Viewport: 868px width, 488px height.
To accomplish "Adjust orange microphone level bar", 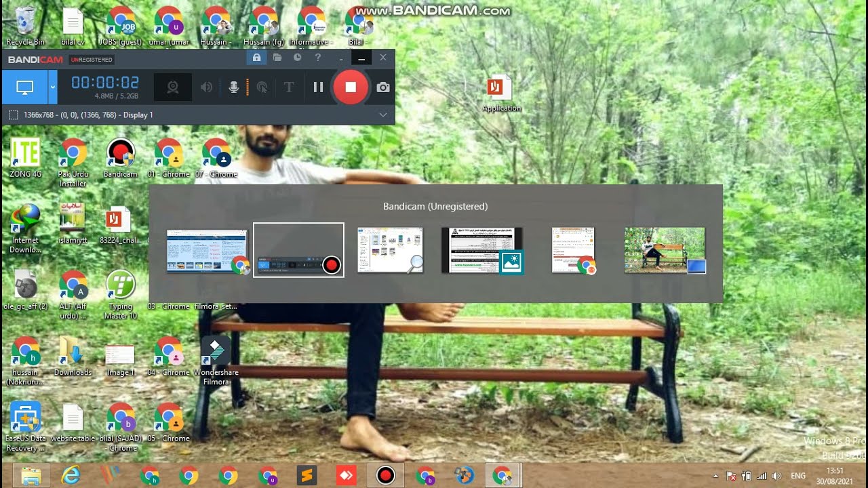I will click(x=247, y=87).
